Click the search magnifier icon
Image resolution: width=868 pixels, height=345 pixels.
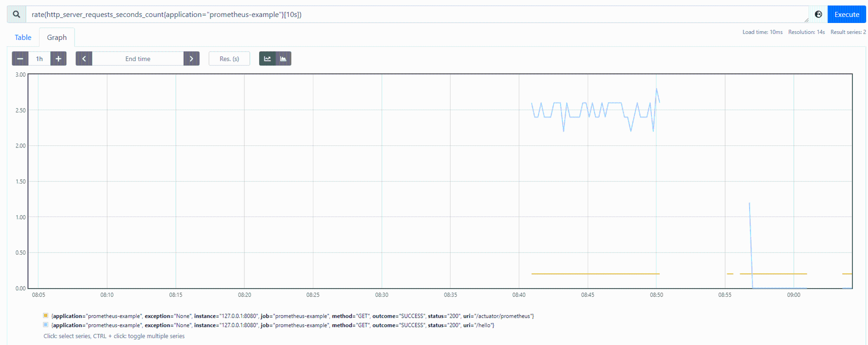[16, 14]
